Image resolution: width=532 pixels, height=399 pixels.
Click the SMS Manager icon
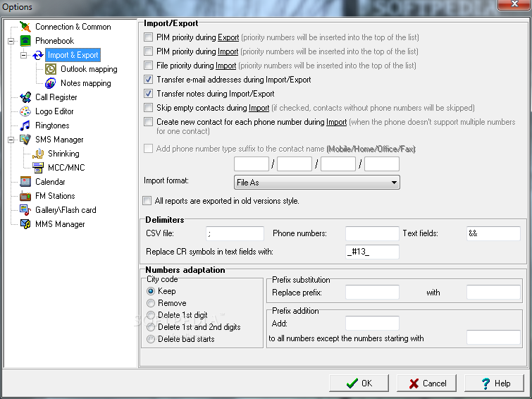pyautogui.click(x=25, y=140)
